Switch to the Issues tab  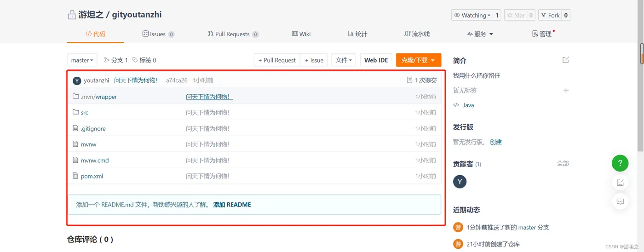(x=158, y=34)
